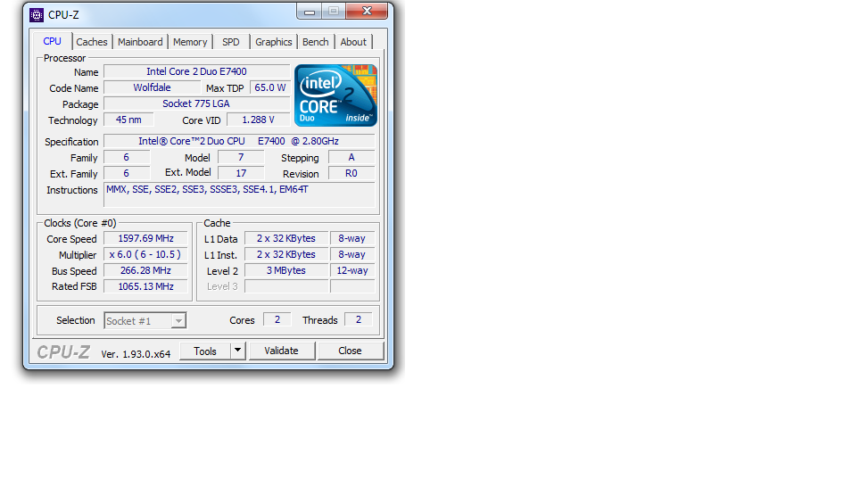852x504 pixels.
Task: Open the Graphics tab
Action: tap(273, 42)
